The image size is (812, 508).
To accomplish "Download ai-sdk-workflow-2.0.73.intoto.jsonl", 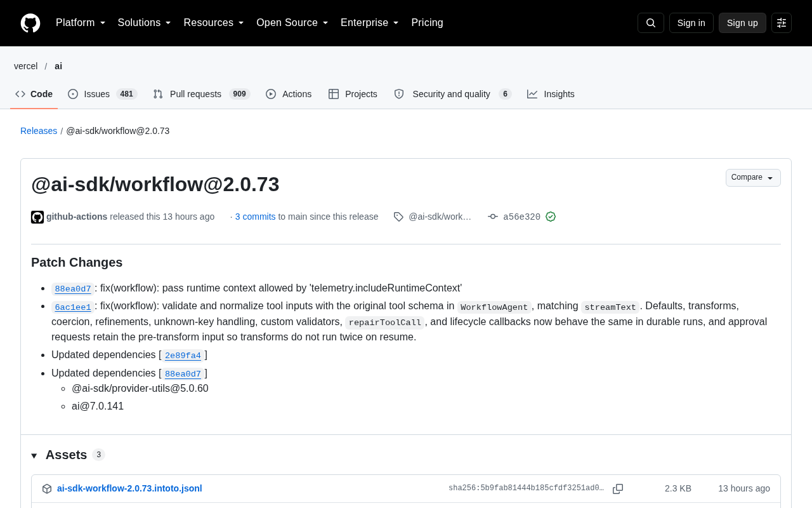I will (129, 488).
